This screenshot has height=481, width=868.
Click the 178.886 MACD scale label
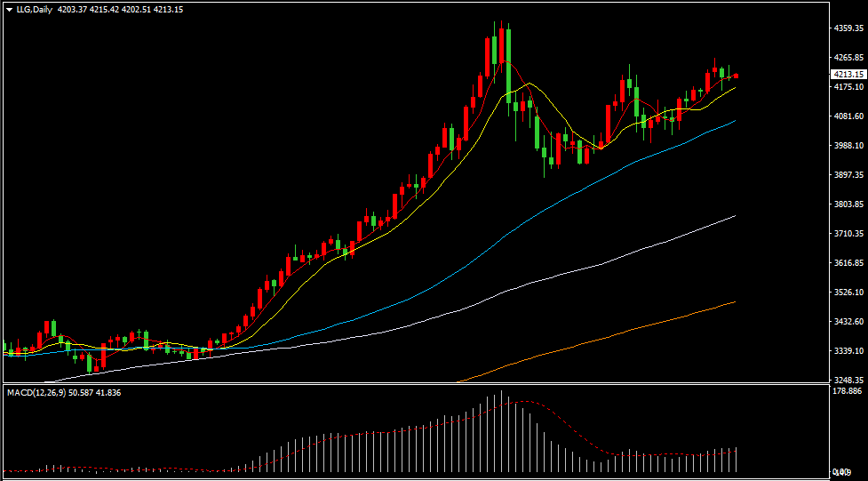pos(848,391)
